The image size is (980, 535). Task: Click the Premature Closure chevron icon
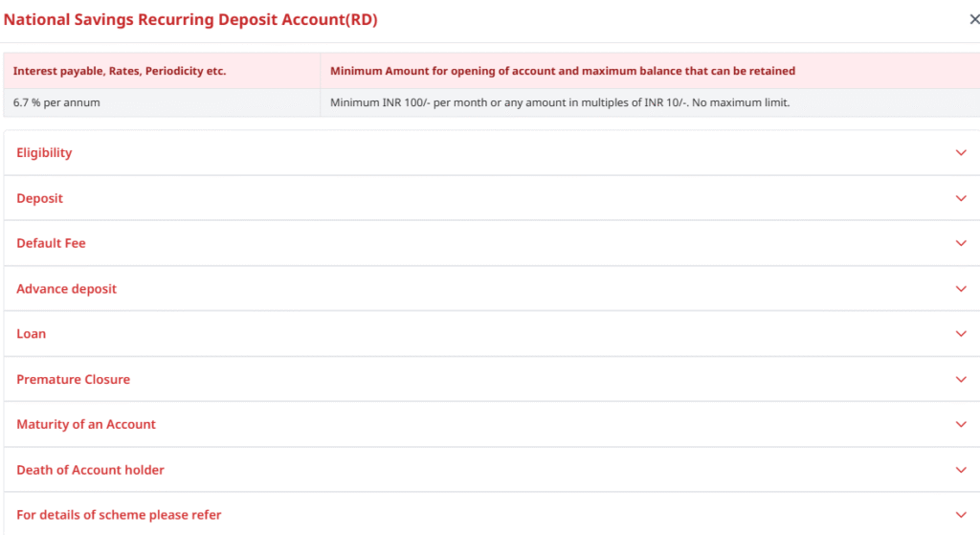[x=961, y=379]
